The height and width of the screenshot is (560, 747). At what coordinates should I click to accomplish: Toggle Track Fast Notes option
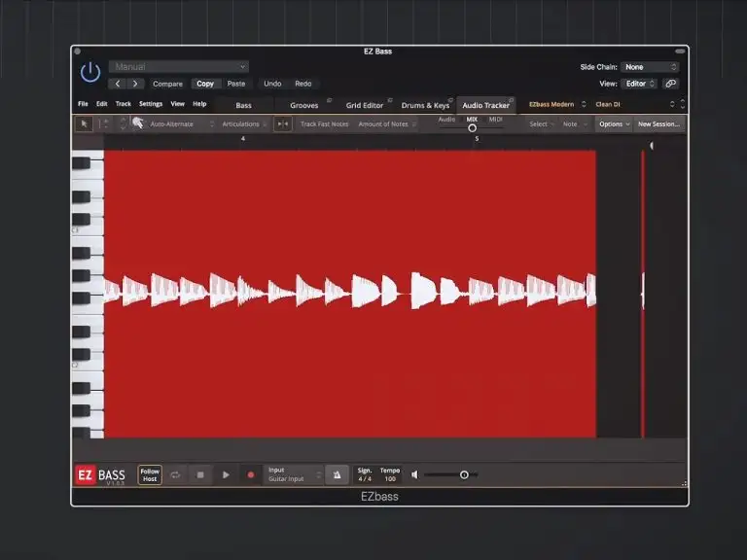coord(325,123)
